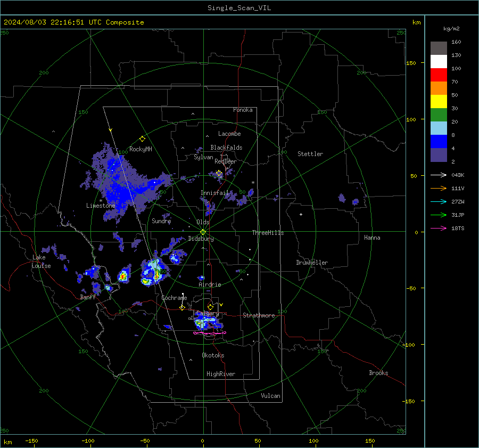The height and width of the screenshot is (448, 479).
Task: Click the Calgary city label
Action: pyautogui.click(x=208, y=313)
